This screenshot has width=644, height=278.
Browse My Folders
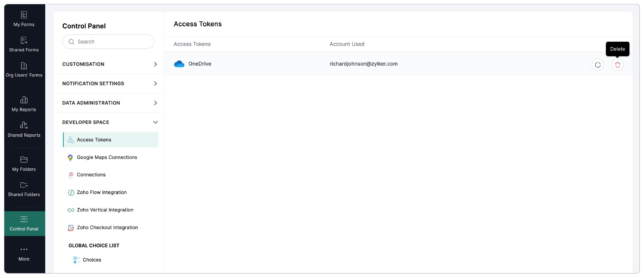[24, 164]
